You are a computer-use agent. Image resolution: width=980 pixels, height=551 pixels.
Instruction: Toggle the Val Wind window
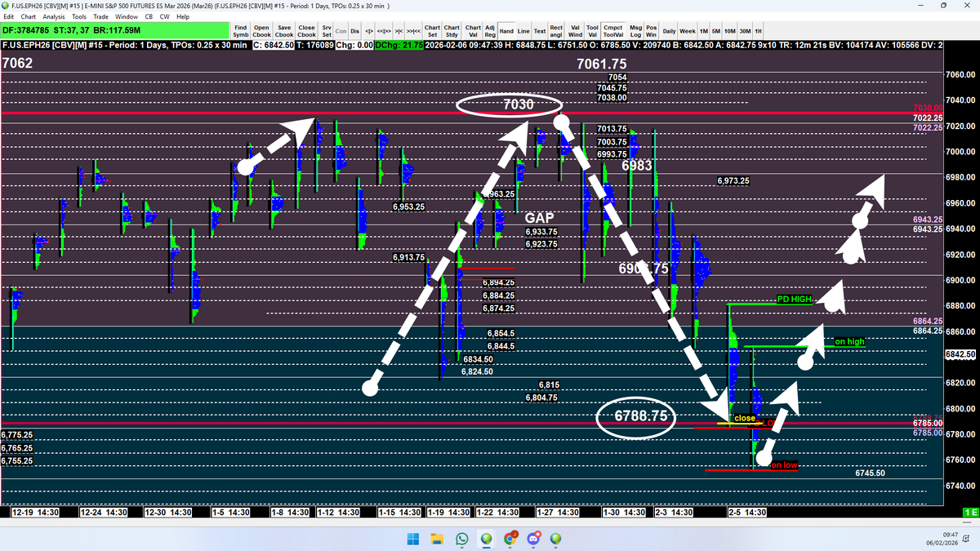coord(575,31)
